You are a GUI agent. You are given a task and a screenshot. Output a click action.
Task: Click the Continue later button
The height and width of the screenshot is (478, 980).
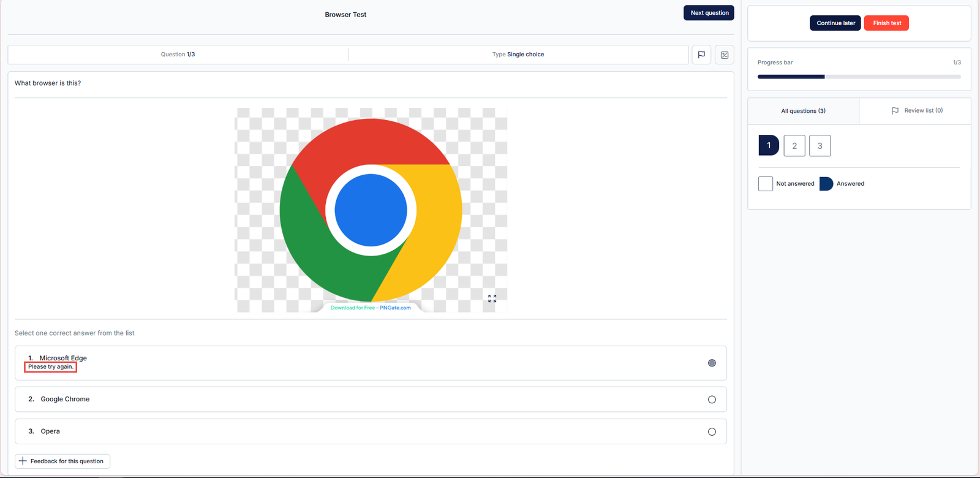(835, 23)
